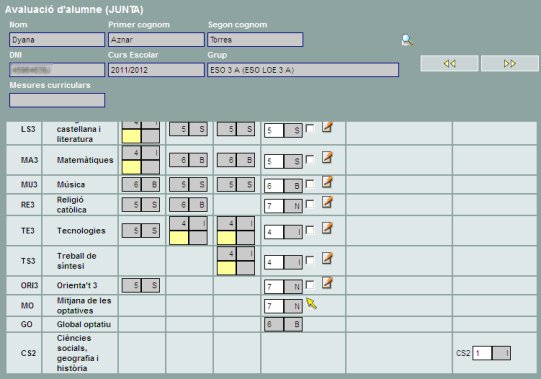Click Música first term grade 6 B

tap(141, 185)
